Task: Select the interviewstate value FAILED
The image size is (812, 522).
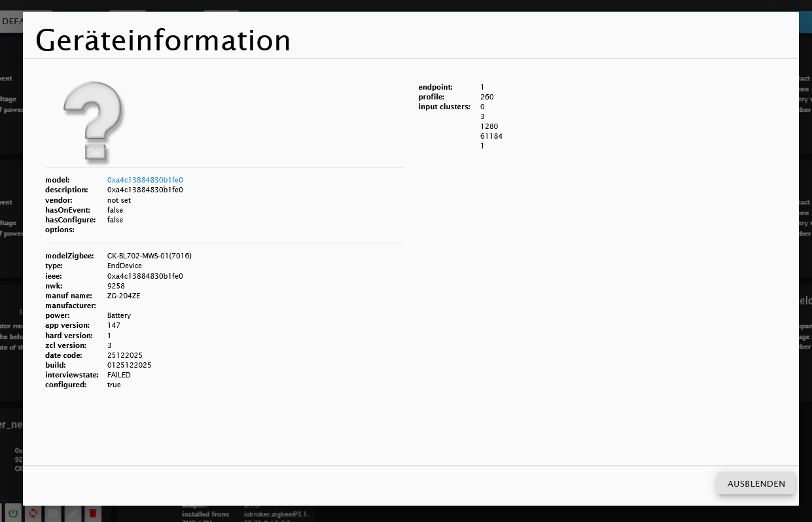Action: tap(119, 375)
